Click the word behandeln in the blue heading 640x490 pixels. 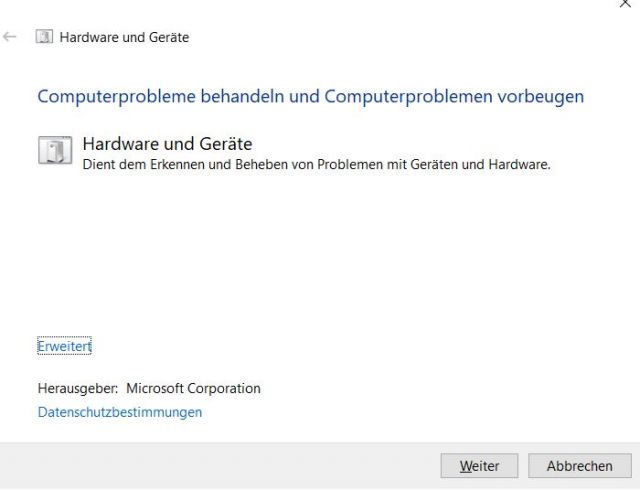pos(242,97)
